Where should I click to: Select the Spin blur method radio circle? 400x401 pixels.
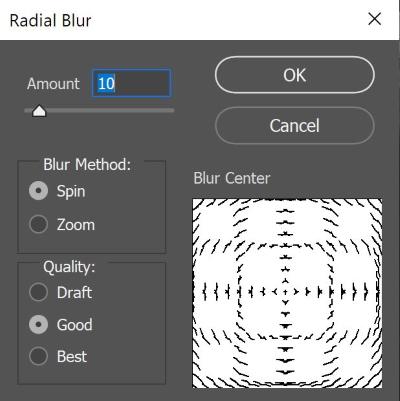point(39,191)
